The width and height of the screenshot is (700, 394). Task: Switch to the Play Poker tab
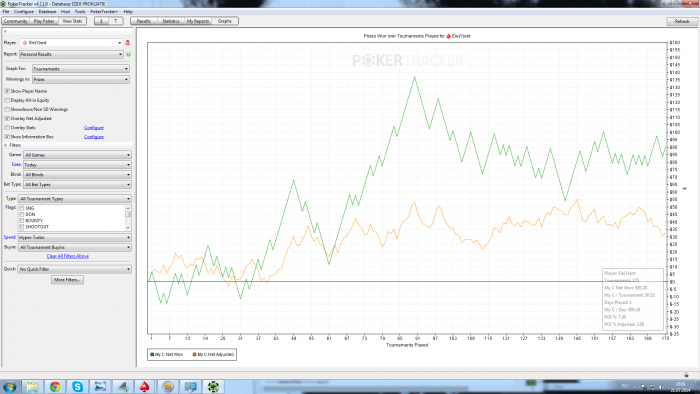pos(44,21)
